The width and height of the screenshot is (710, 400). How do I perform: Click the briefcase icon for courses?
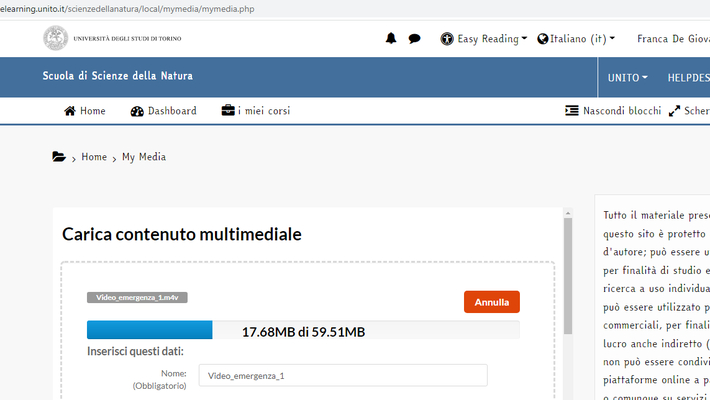pyautogui.click(x=228, y=111)
